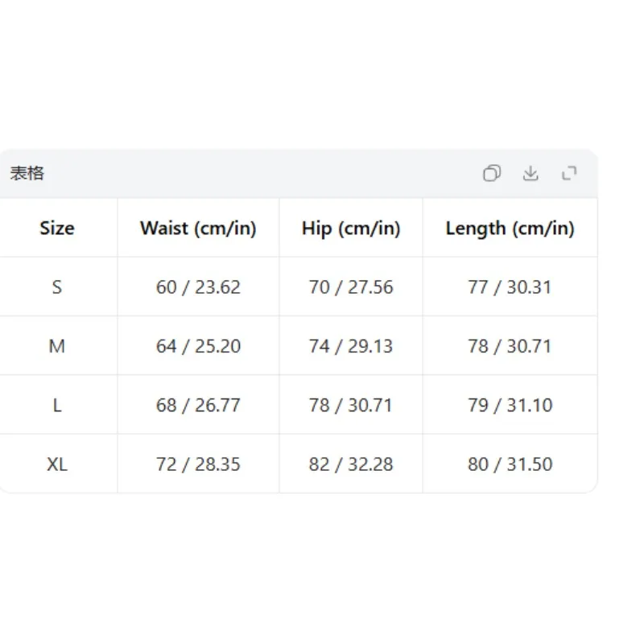Select length value 79 / 31.10

[x=510, y=405]
